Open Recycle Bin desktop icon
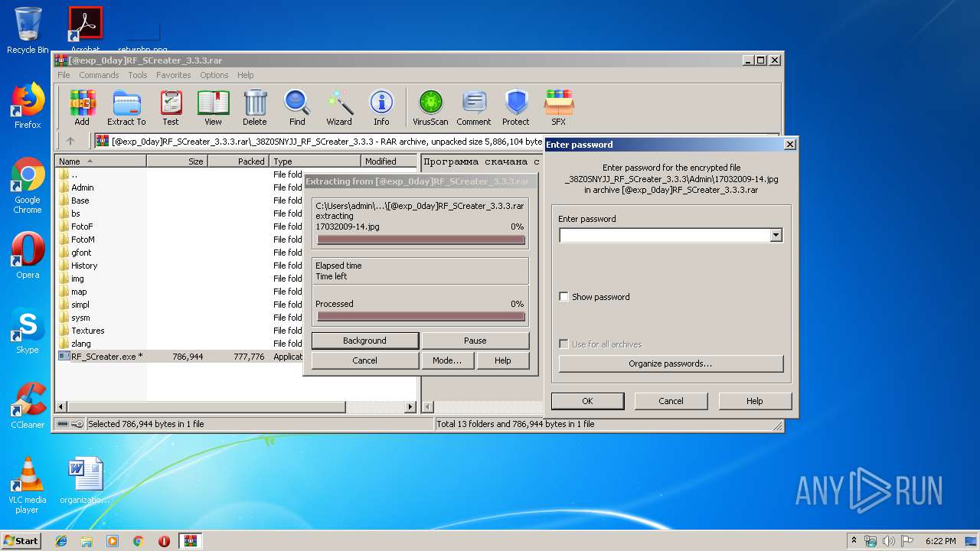The width and height of the screenshot is (980, 551). pyautogui.click(x=28, y=31)
